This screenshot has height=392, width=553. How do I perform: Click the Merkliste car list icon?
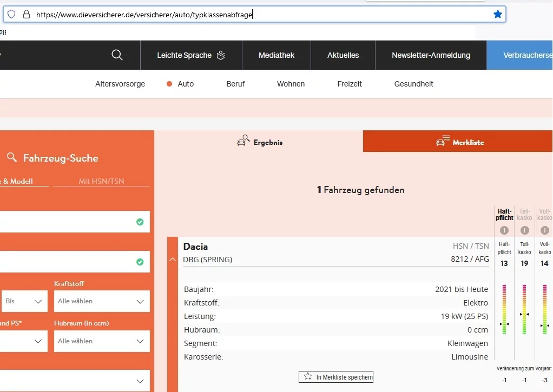point(443,140)
